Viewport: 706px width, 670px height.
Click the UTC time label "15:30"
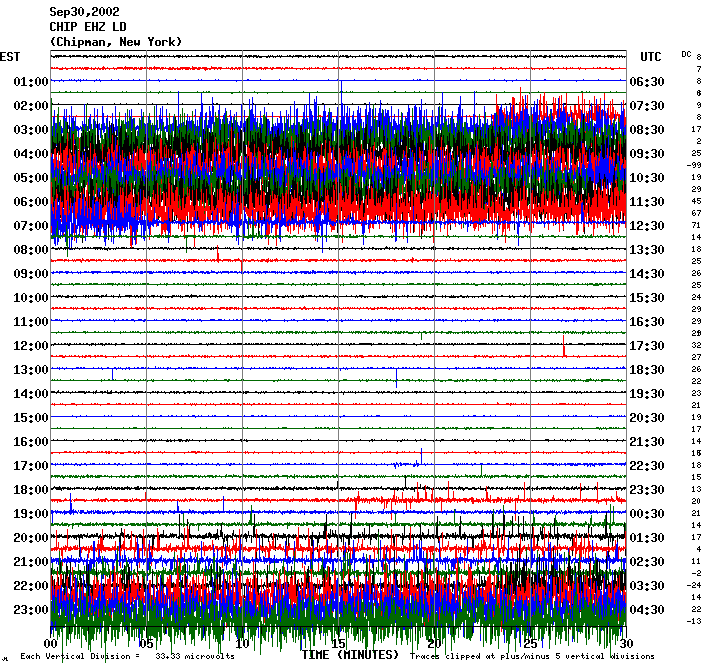[x=647, y=298]
